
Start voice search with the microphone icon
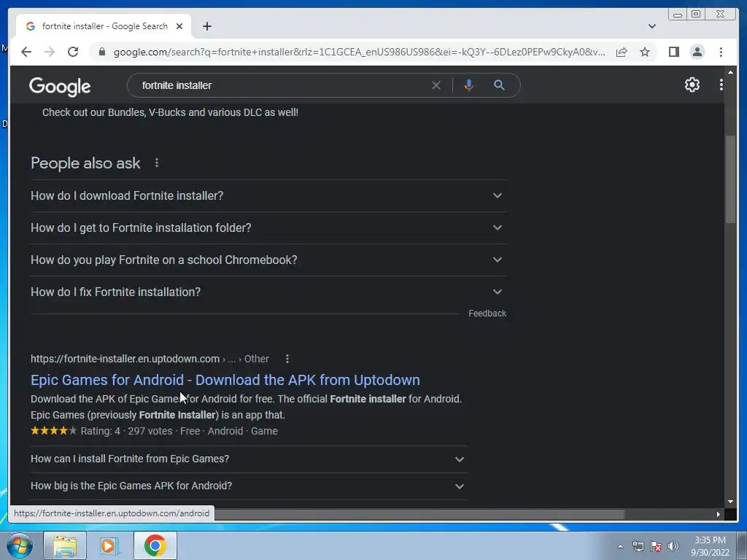(x=468, y=85)
